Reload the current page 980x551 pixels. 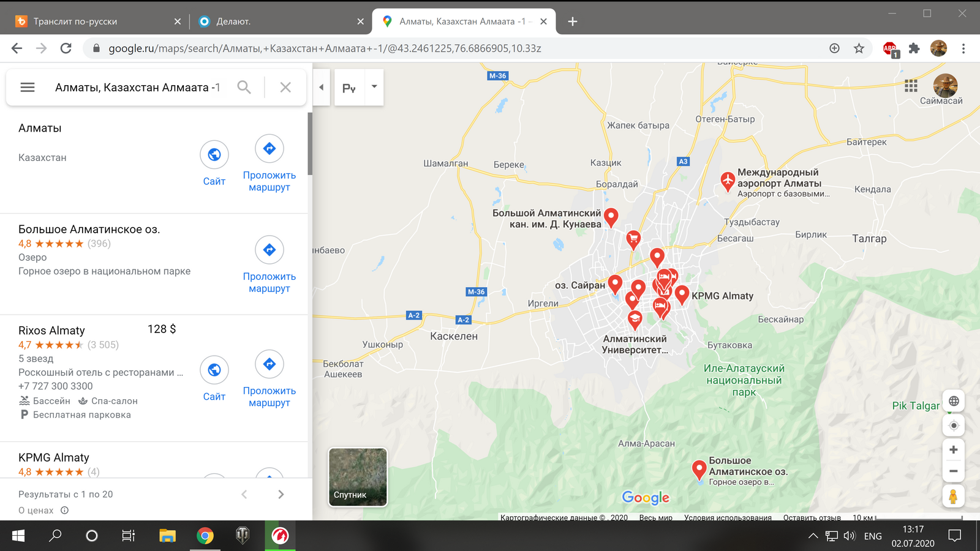click(x=66, y=48)
